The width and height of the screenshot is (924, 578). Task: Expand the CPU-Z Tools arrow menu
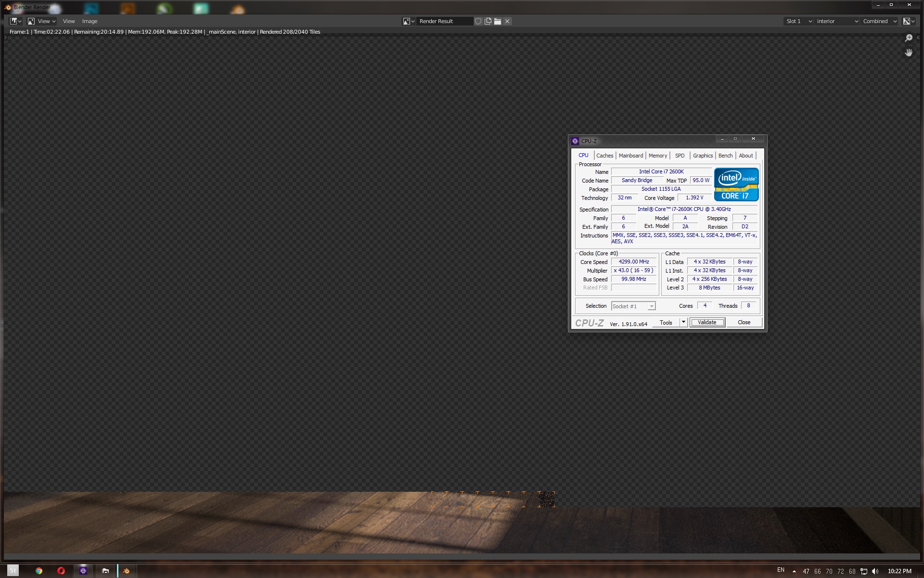[683, 322]
